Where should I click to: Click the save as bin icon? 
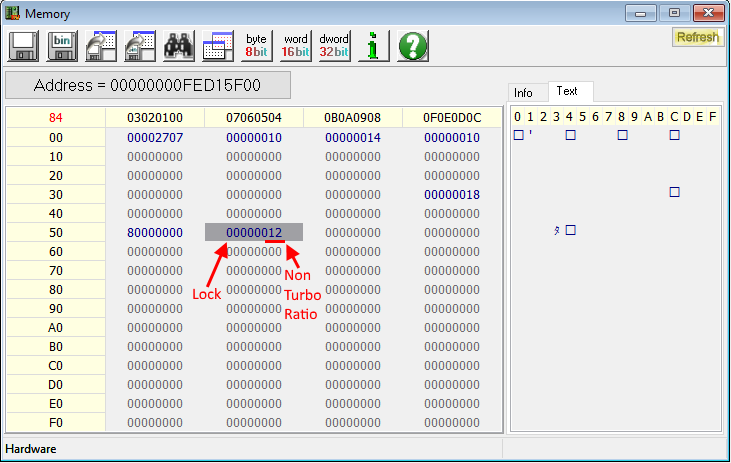[62, 46]
